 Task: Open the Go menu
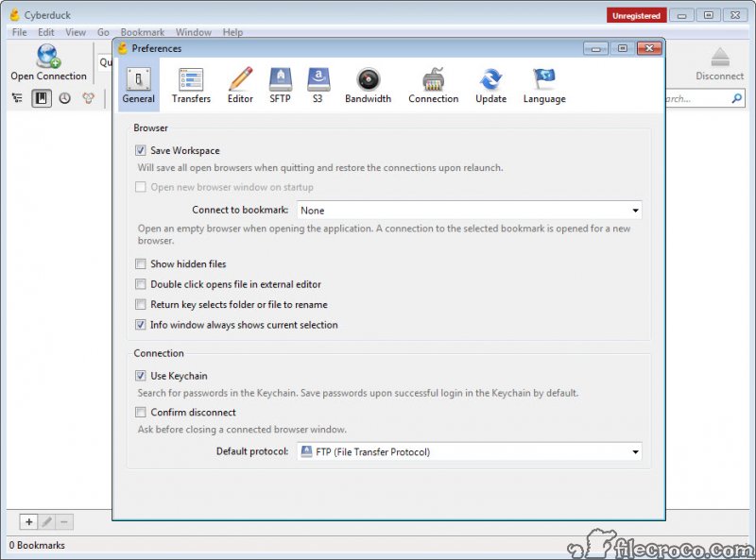coord(103,32)
